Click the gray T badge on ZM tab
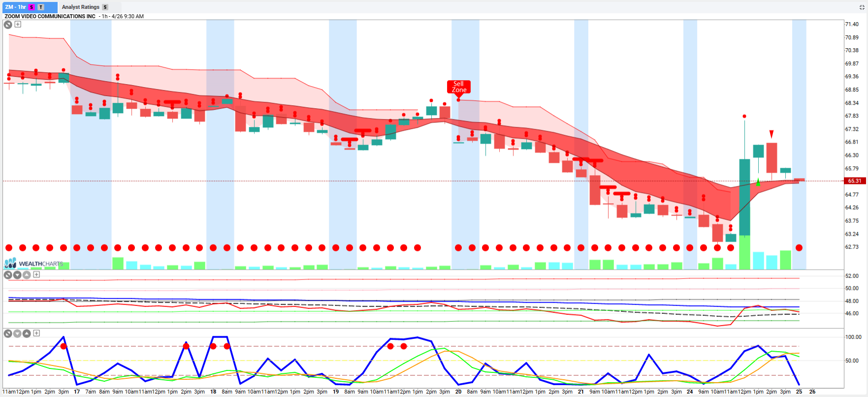 [41, 7]
